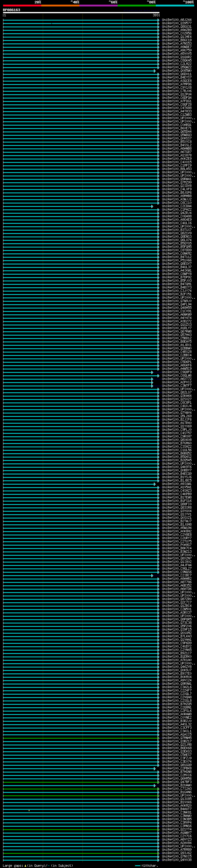Image resolution: width=197 pixels, height=868 pixels.
Task: Open hit UniRef100_Q1QUR2
Action: click(177, 57)
